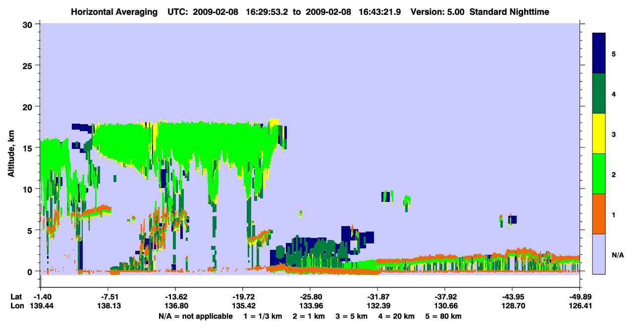This screenshot has height=330, width=644.
Task: Click the color bar label '5'
Action: [614, 53]
